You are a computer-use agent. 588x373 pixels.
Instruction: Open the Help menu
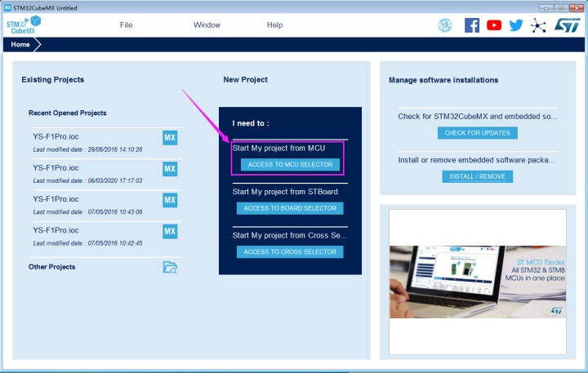coord(274,25)
